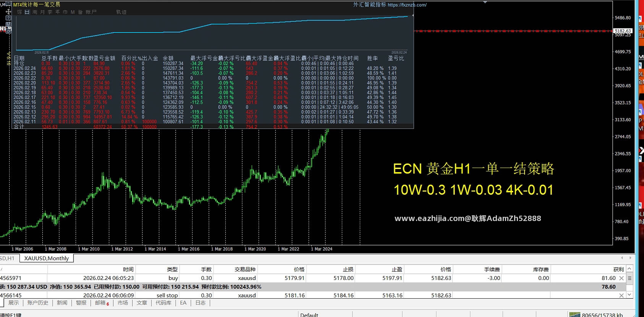Click the move-panel cross arrows icon
This screenshot has width=644, height=317.
(x=8, y=11)
